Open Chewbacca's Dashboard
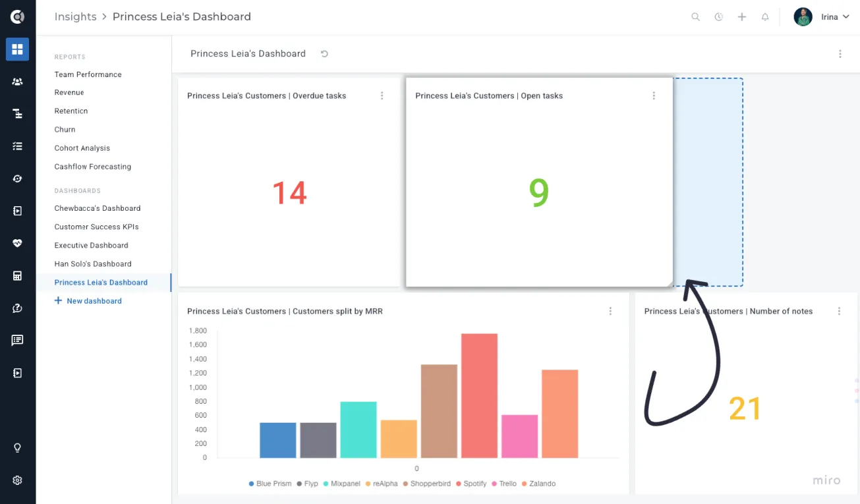This screenshot has height=504, width=860. point(98,208)
